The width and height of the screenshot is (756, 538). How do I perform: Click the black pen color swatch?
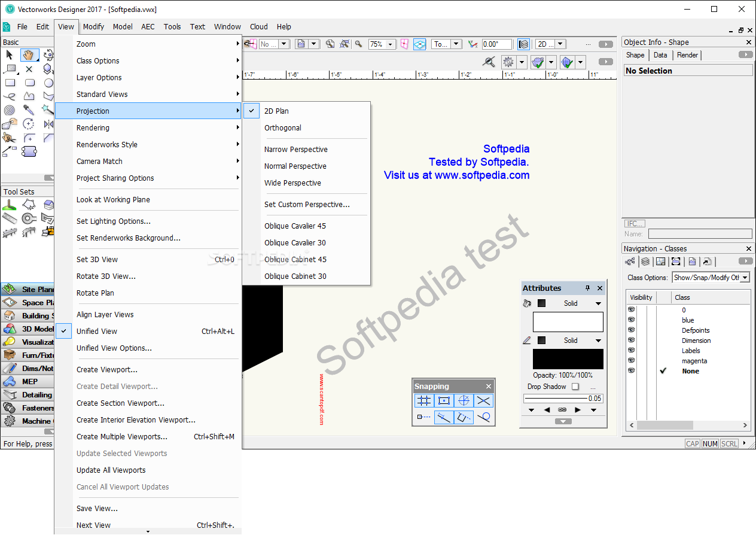(568, 359)
